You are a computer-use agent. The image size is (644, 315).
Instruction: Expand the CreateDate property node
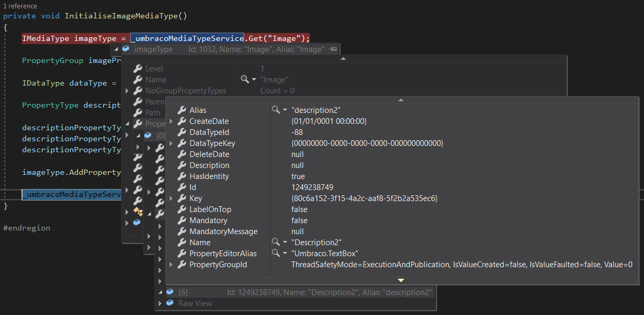tap(171, 121)
